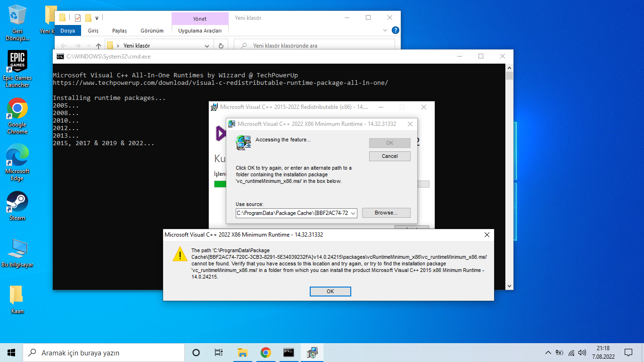
Task: Click the Explorer help question-mark icon
Action: [x=396, y=30]
